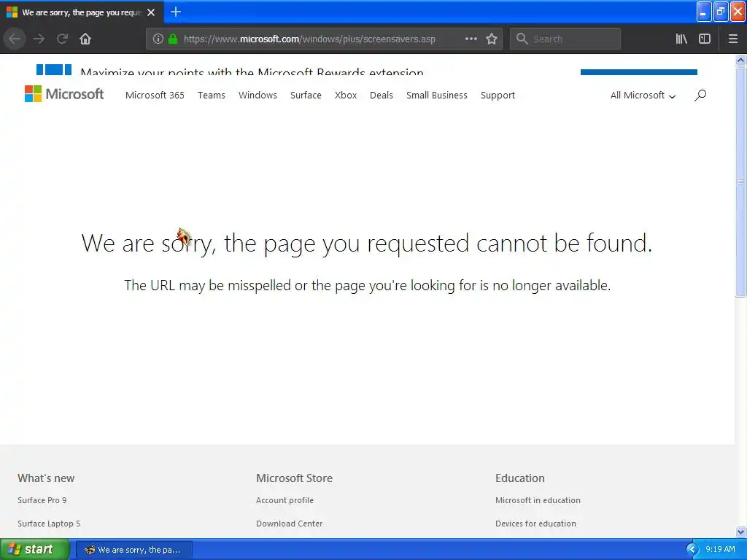
Task: Open the Surface Laptop 5 footer link
Action: (x=49, y=524)
